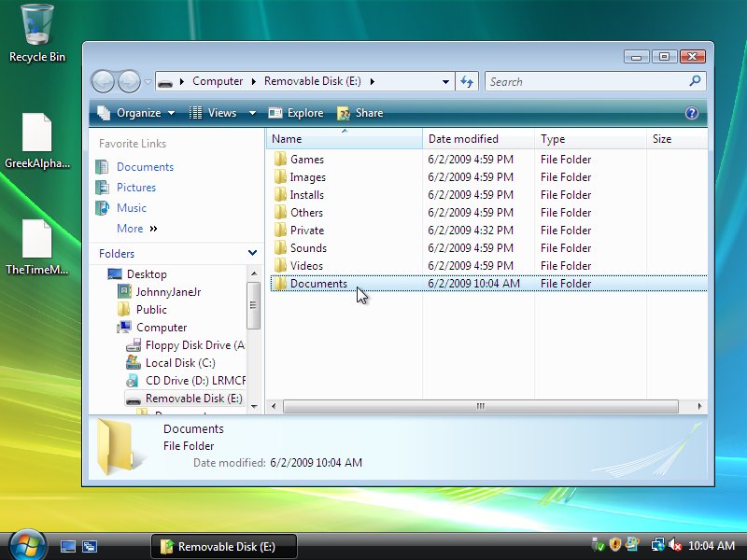This screenshot has width=747, height=560.
Task: Click the Start orb button
Action: coord(27,545)
